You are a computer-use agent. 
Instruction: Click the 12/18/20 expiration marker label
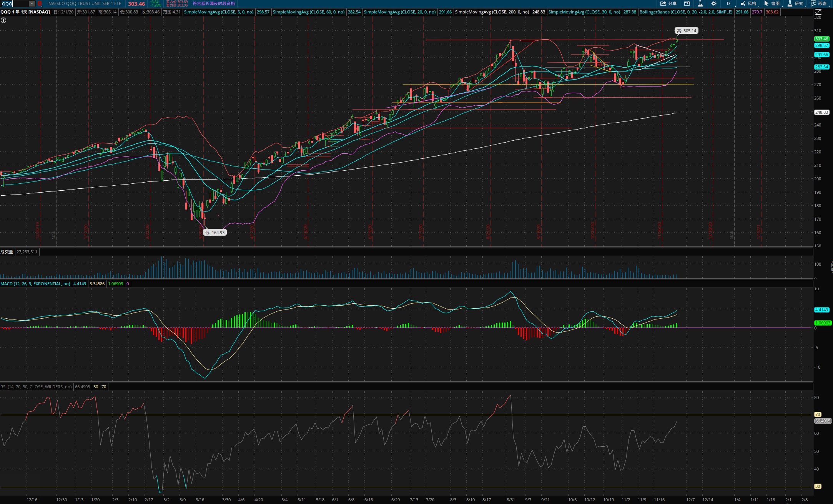click(x=710, y=231)
